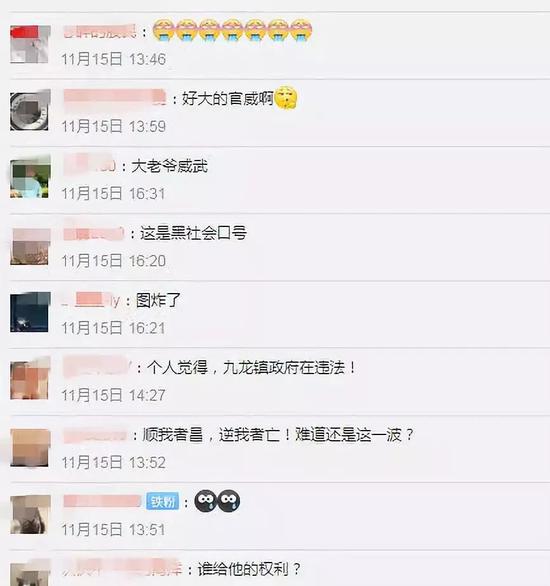550x586 pixels.
Task: Click avatar beside 顺我者昌 comment
Action: pyautogui.click(x=30, y=447)
